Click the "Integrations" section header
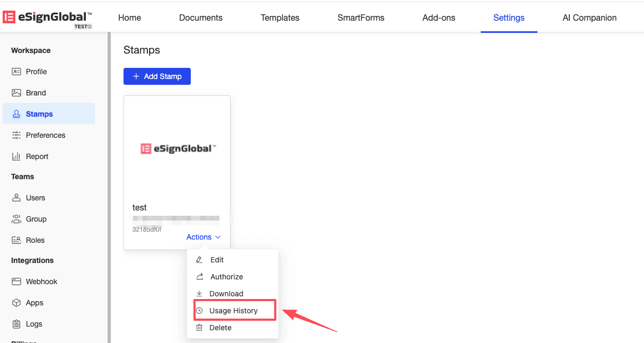The width and height of the screenshot is (644, 343). pos(32,260)
